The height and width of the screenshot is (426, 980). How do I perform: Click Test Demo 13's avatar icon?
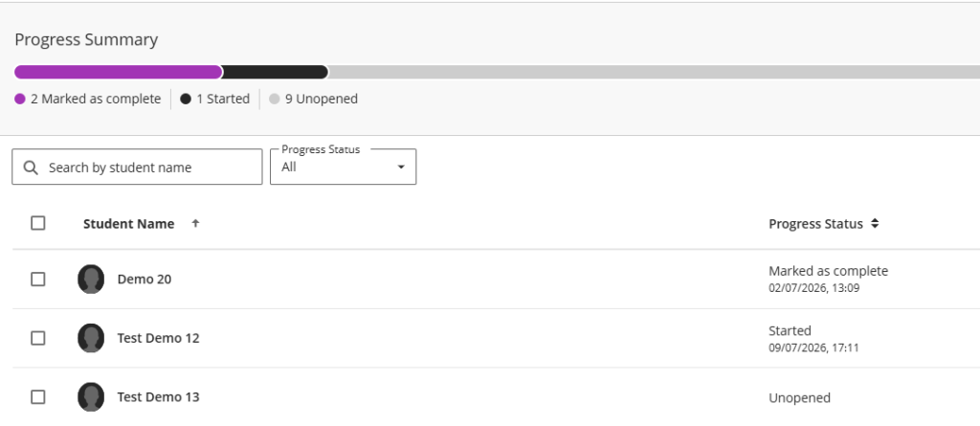coord(91,396)
